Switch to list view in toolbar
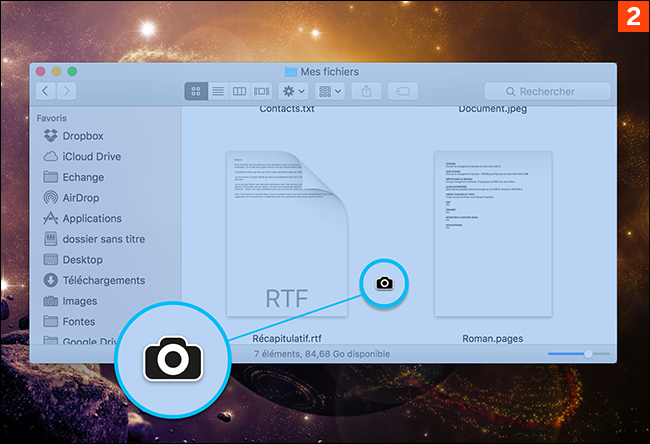 (x=217, y=91)
